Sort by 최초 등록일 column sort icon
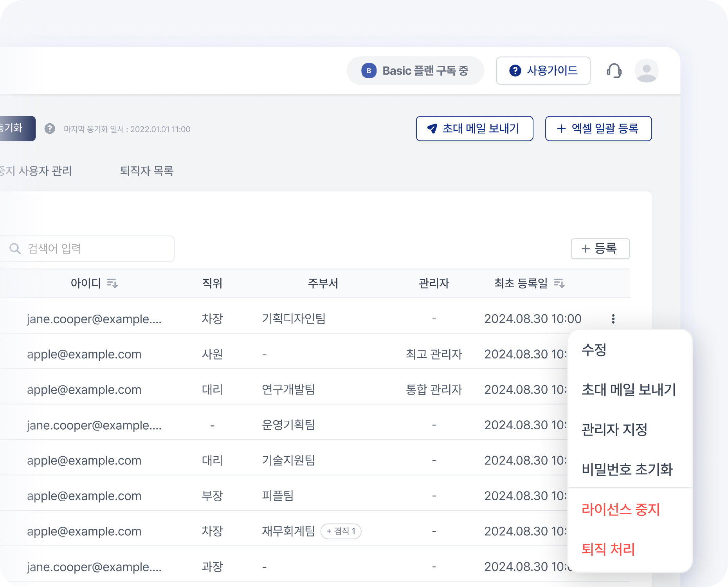Image resolution: width=728 pixels, height=587 pixels. [559, 283]
